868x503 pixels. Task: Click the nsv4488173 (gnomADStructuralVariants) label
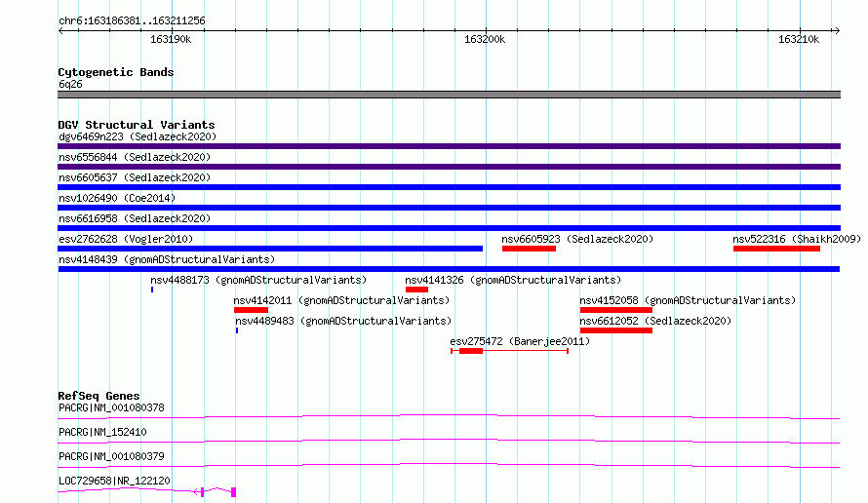point(258,280)
